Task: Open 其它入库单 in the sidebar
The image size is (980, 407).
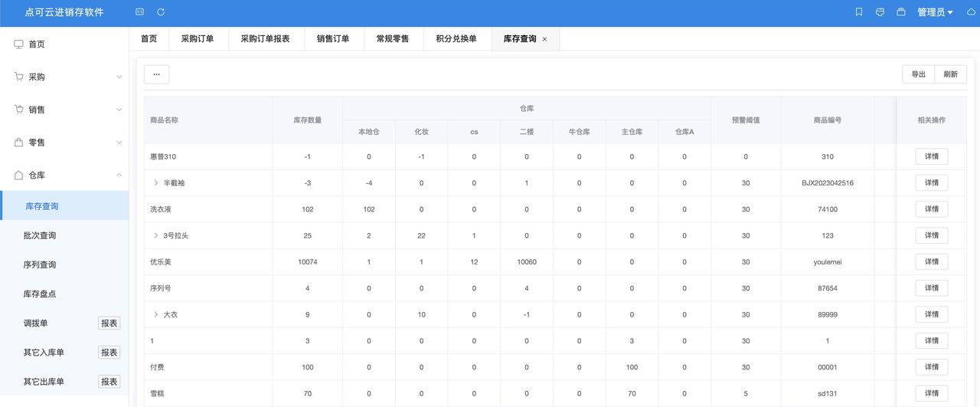Action: (x=44, y=353)
